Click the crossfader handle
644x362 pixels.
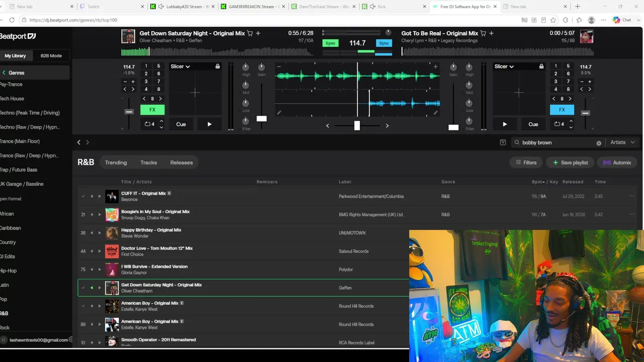click(357, 125)
